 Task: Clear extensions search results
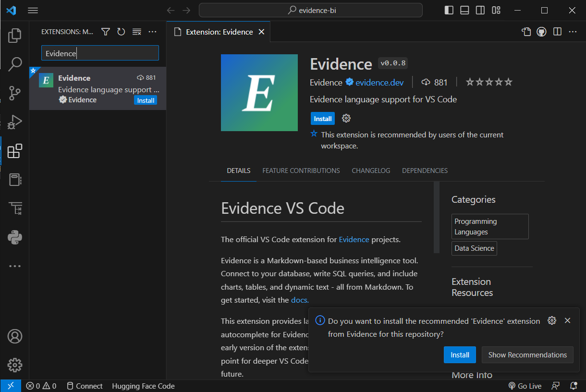tap(137, 32)
